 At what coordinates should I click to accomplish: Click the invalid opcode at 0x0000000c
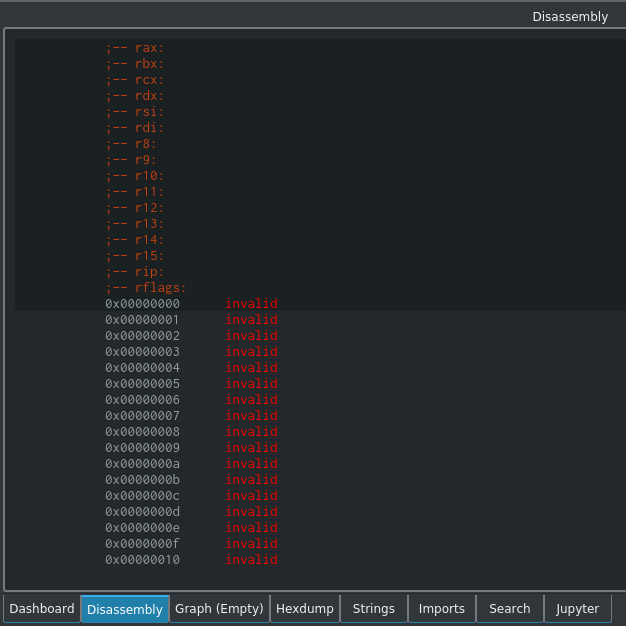[x=252, y=495]
